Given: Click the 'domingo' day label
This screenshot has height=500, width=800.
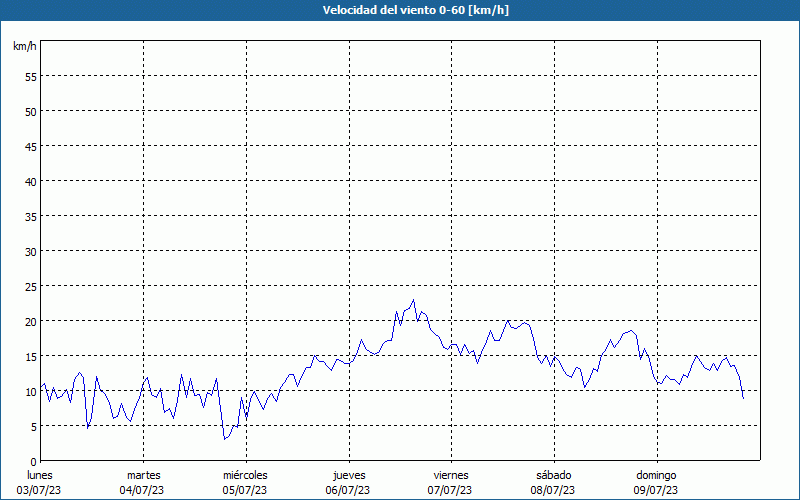Looking at the screenshot, I should coord(656,475).
